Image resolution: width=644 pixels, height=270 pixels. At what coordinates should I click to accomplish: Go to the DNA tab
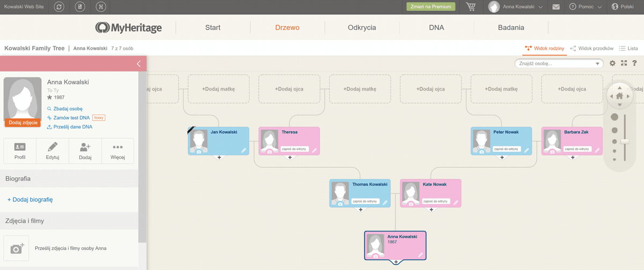(x=436, y=28)
